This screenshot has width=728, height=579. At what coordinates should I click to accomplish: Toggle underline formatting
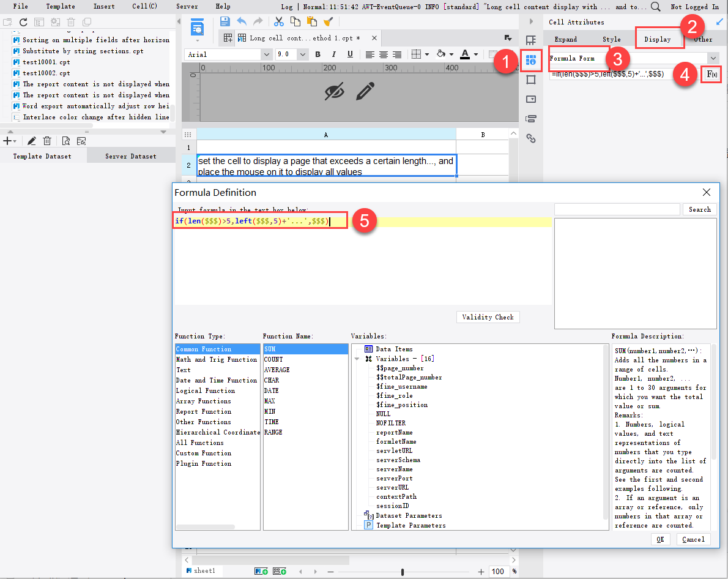(x=349, y=54)
